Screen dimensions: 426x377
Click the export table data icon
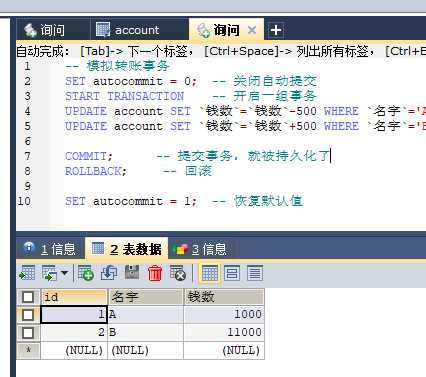[x=27, y=273]
